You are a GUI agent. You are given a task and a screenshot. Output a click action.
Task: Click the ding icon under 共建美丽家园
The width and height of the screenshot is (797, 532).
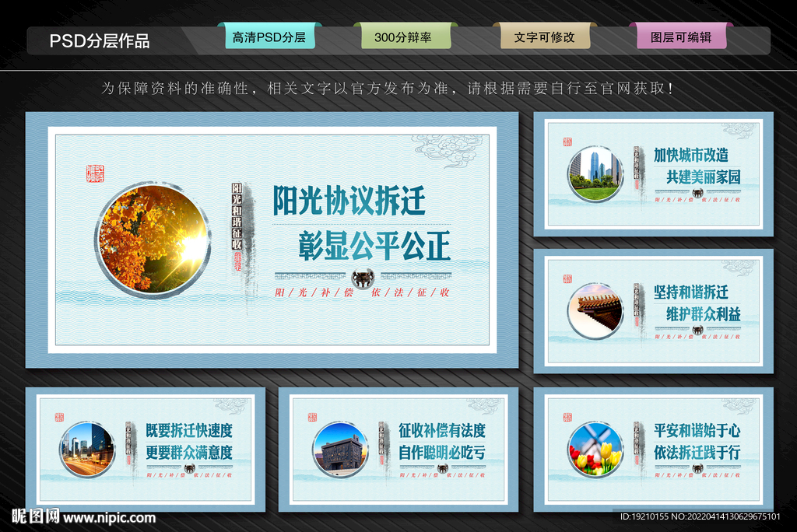point(698,193)
